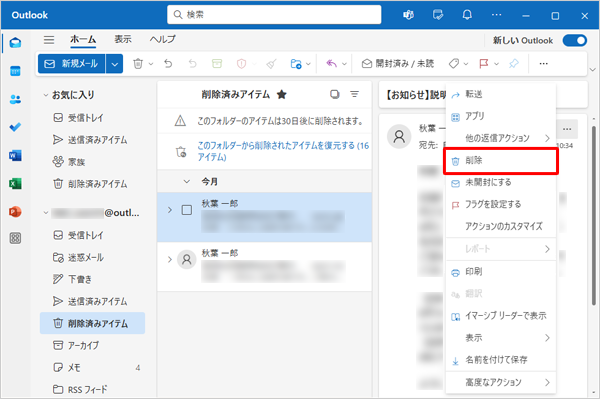Click the select mode icon in message list
The height and width of the screenshot is (399, 600).
[335, 94]
